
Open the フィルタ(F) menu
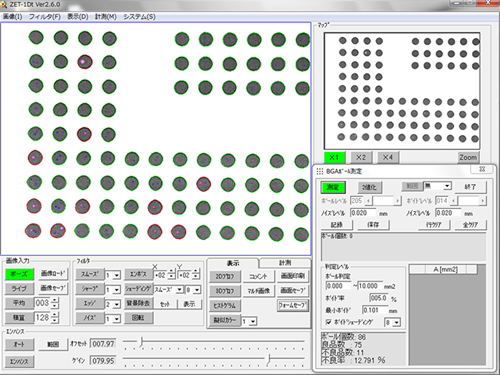click(x=45, y=17)
